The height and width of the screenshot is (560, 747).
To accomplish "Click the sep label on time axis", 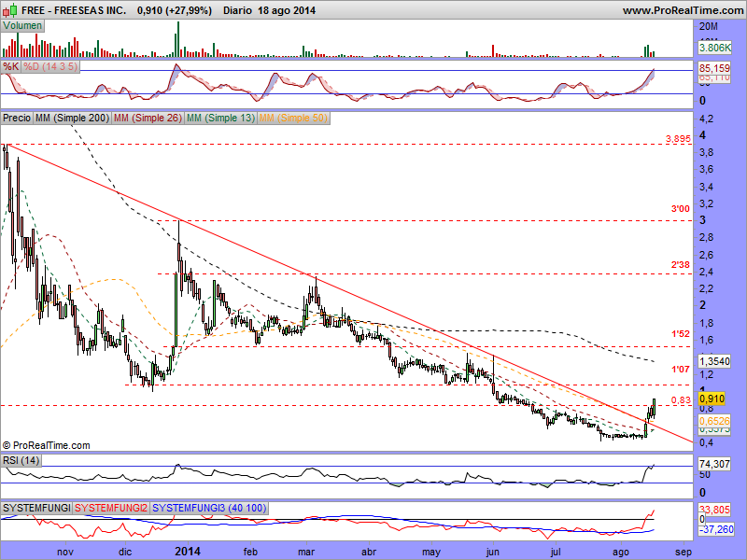I will pos(684,552).
